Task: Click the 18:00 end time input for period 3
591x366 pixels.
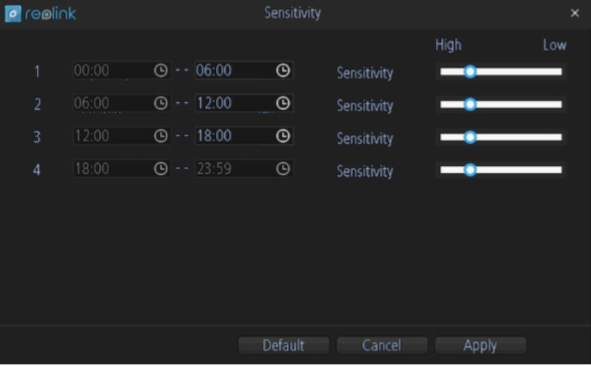Action: [x=244, y=136]
